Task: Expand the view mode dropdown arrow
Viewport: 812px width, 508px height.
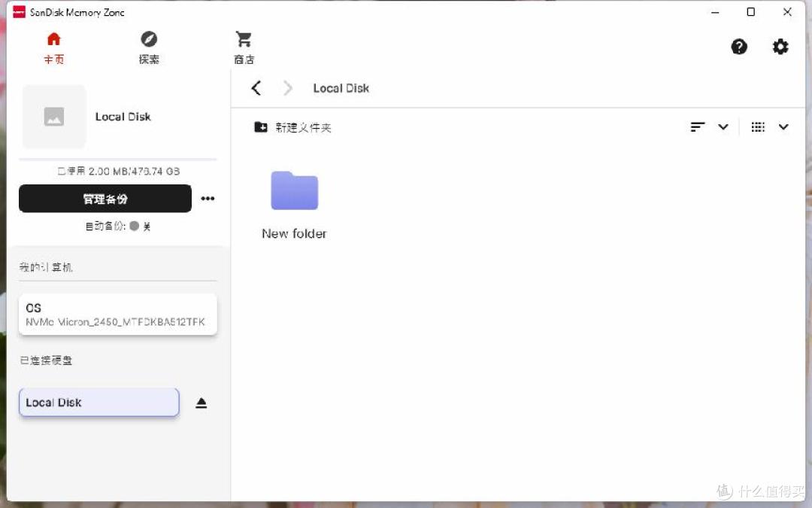Action: click(x=783, y=127)
